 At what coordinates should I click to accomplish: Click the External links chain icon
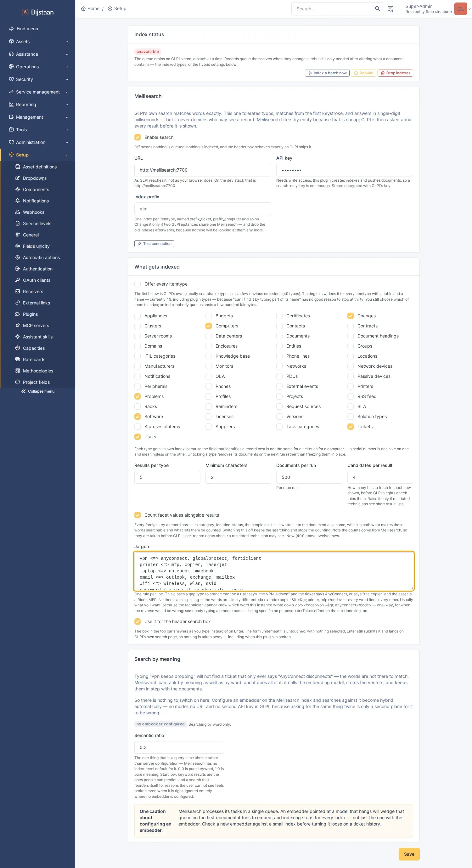point(18,303)
